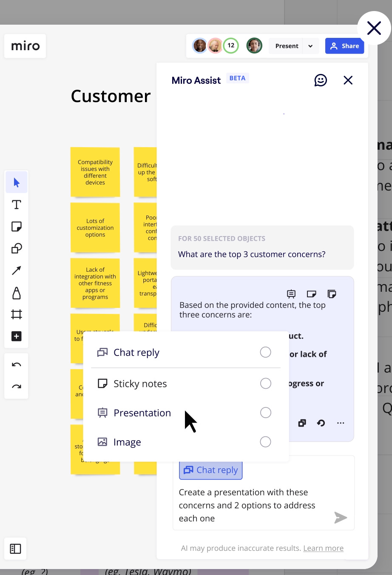Select the cursor tool in left toolbar
This screenshot has height=575, width=392.
tap(17, 182)
